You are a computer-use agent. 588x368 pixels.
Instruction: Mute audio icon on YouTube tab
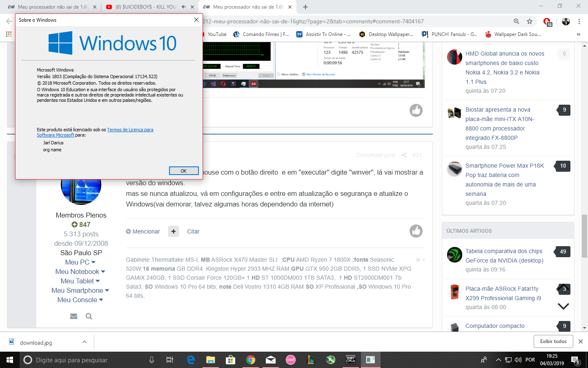(x=183, y=7)
